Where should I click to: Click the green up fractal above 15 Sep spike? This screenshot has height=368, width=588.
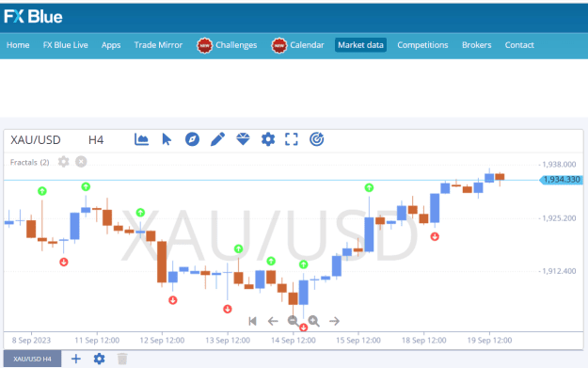coord(369,187)
